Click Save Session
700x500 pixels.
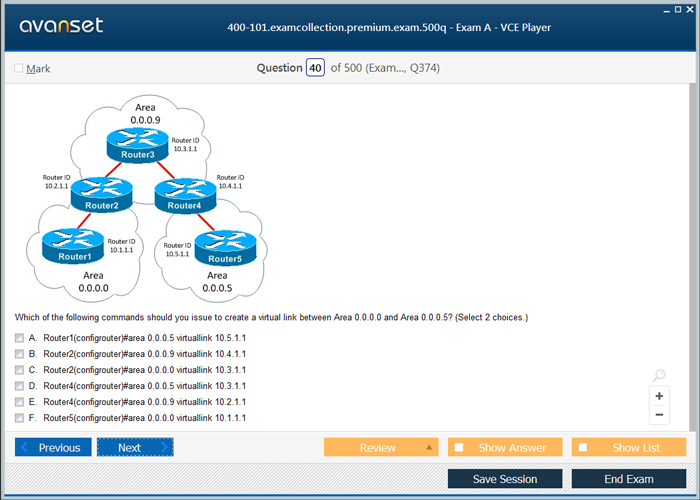pyautogui.click(x=505, y=479)
